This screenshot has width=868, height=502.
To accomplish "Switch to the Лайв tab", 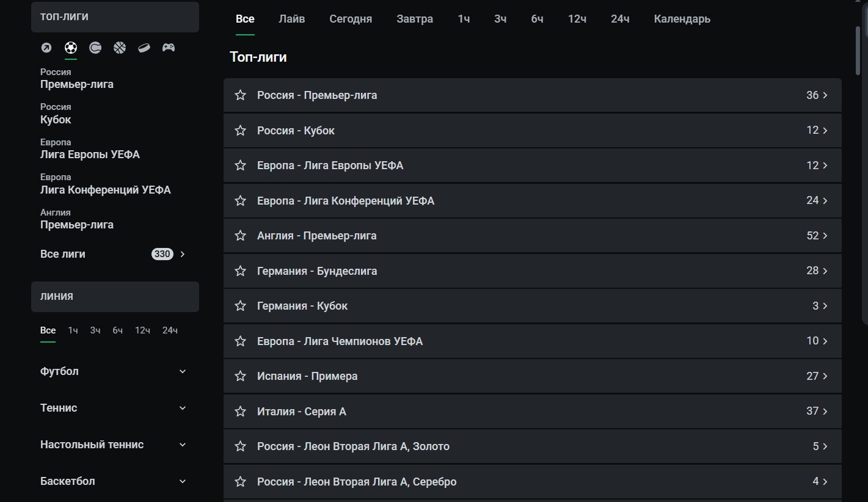I will coord(292,19).
